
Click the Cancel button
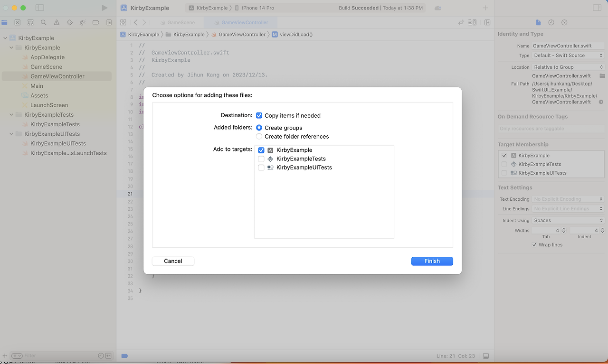(x=173, y=261)
